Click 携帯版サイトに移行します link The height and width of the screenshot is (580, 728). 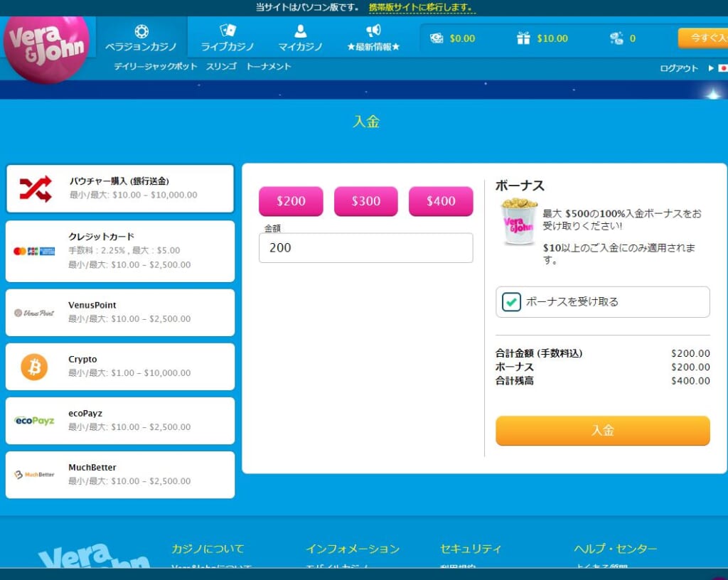[422, 7]
